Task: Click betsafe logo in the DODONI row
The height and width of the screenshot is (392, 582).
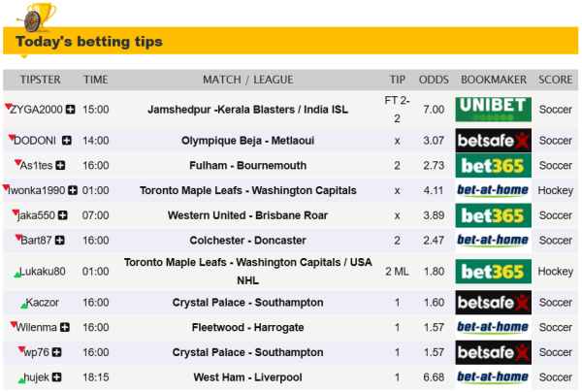Action: click(493, 141)
